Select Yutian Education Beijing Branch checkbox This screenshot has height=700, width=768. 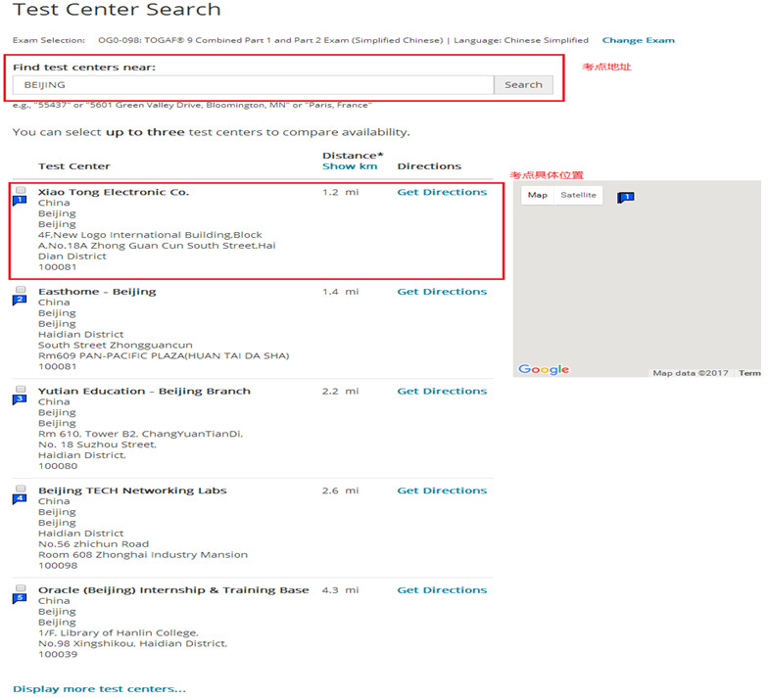pyautogui.click(x=21, y=389)
